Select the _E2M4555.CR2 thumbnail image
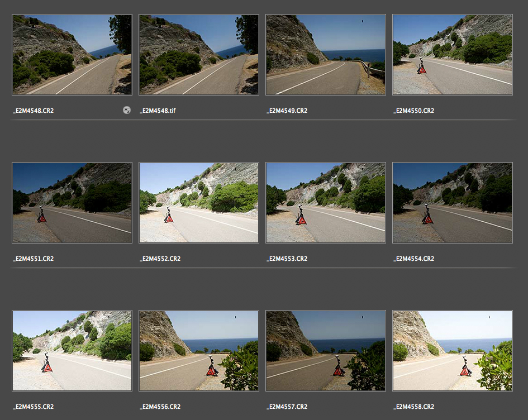 coord(72,351)
